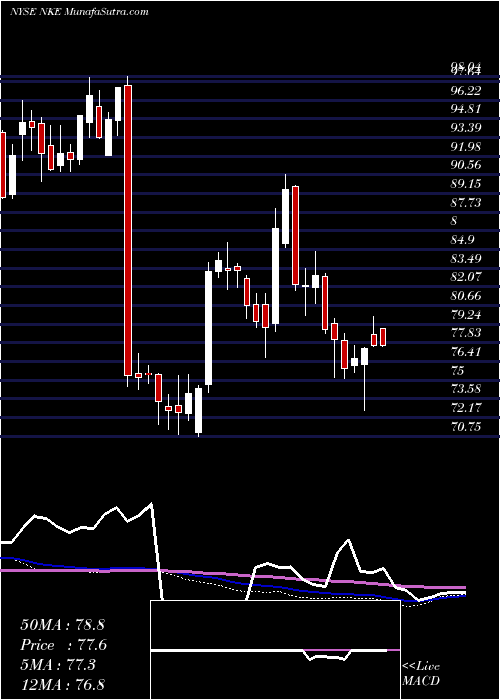Click inside the MACD inset panel
The height and width of the screenshot is (700, 500).
[x=275, y=650]
